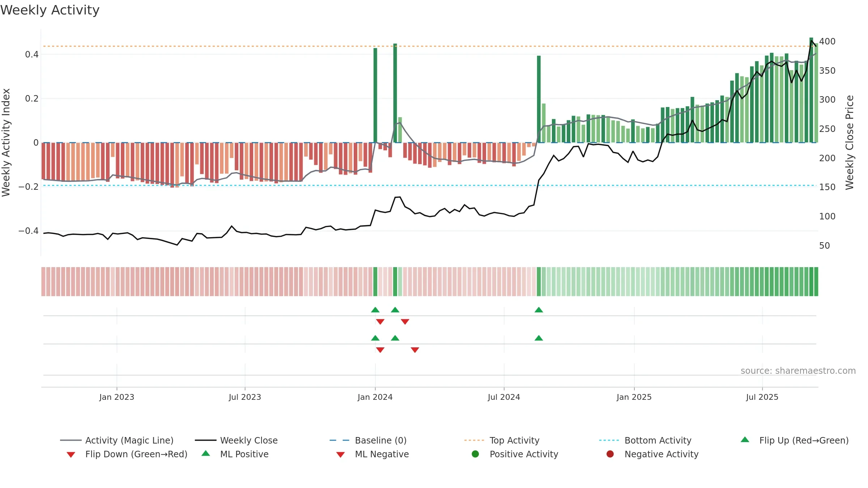Screen dimensions: 868x488
Task: Toggle the Baseline (0) legend entry
Action: tap(368, 440)
